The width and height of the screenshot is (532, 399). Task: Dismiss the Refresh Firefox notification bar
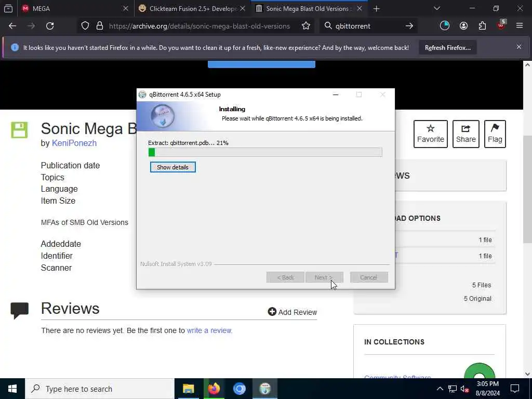point(519,47)
